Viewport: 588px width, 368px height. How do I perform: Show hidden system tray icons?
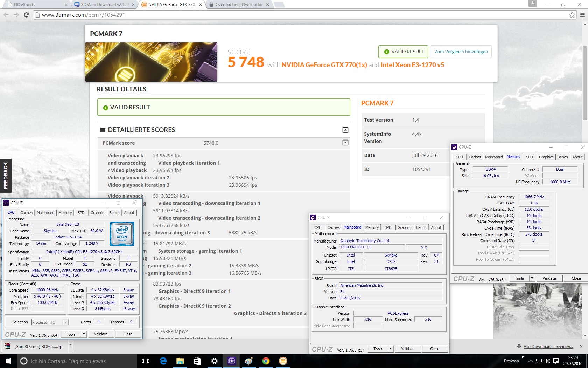(531, 361)
